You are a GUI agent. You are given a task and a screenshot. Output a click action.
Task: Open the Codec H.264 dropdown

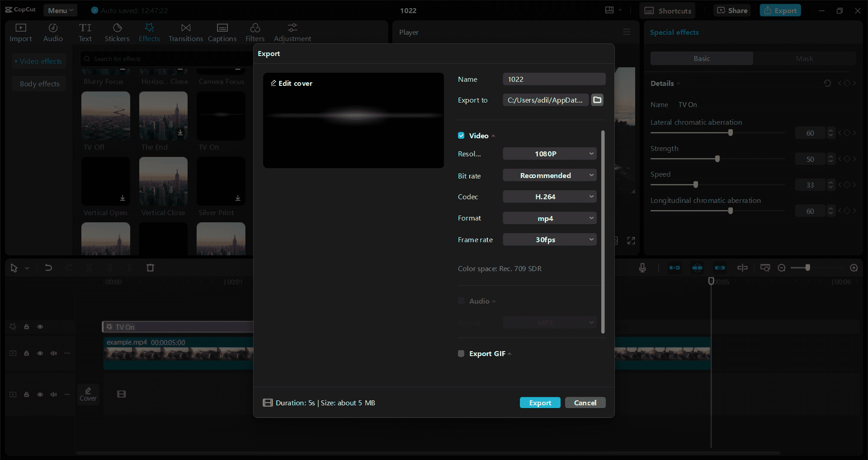[x=549, y=197]
